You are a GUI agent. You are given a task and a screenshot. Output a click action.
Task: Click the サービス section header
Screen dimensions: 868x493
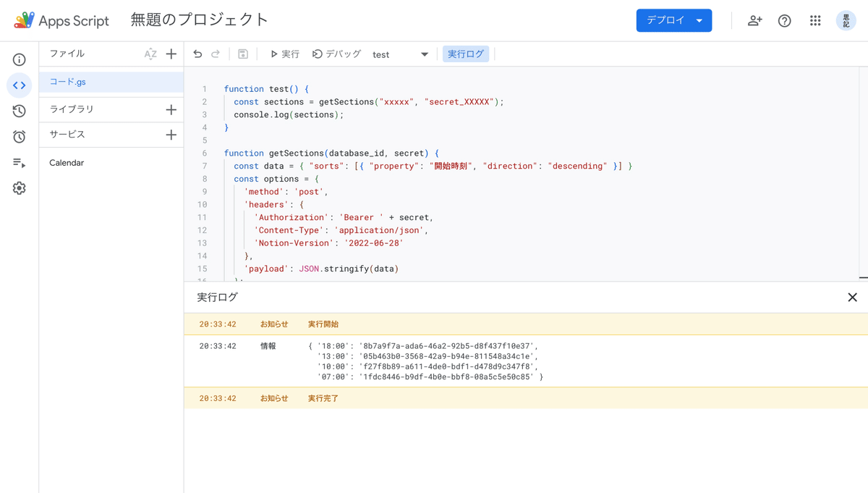coord(67,135)
